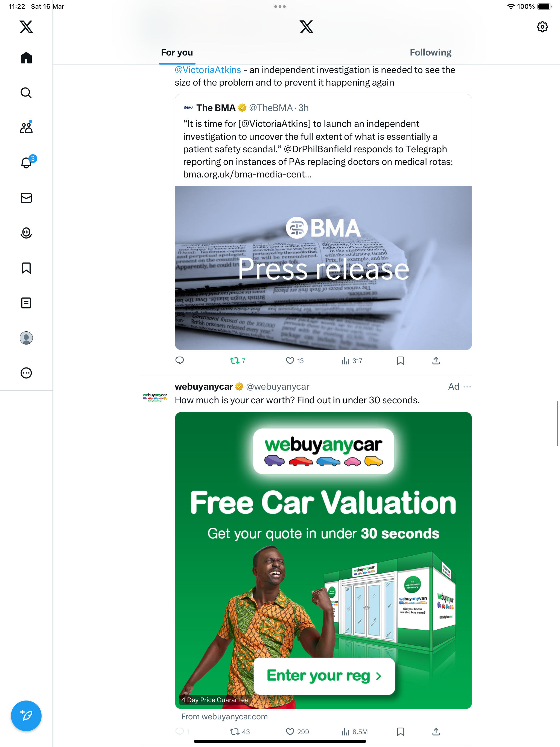Open the BMA Press release image
560x747 pixels.
(x=323, y=268)
